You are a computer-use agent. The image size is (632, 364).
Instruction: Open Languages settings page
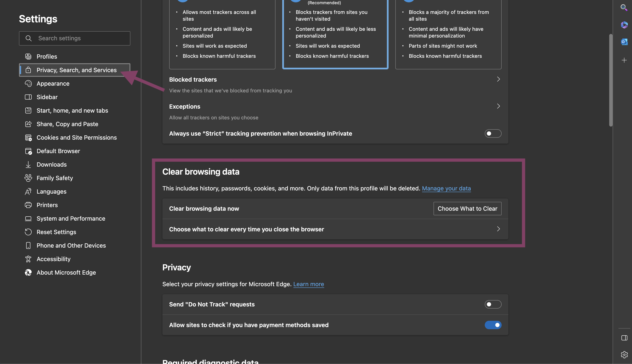point(74,191)
